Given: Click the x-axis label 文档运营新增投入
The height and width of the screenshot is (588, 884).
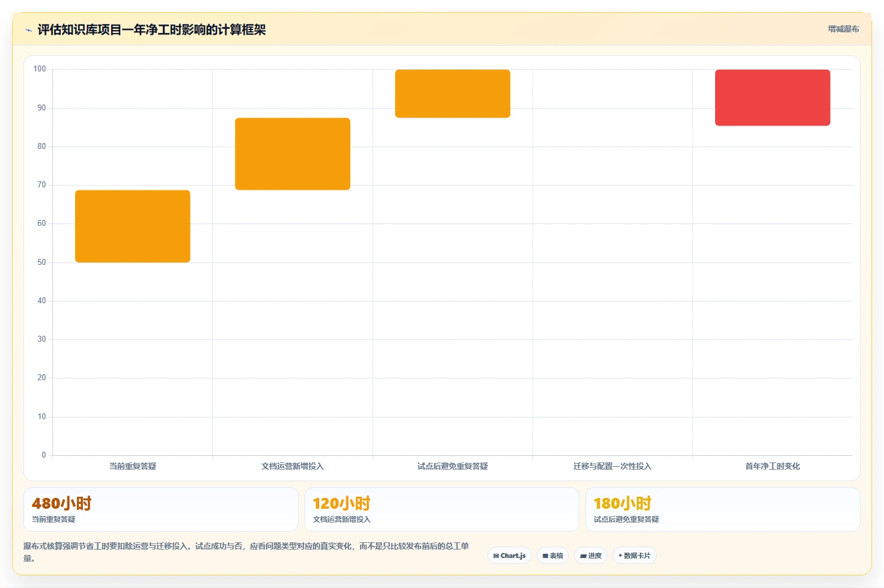Looking at the screenshot, I should tap(293, 466).
